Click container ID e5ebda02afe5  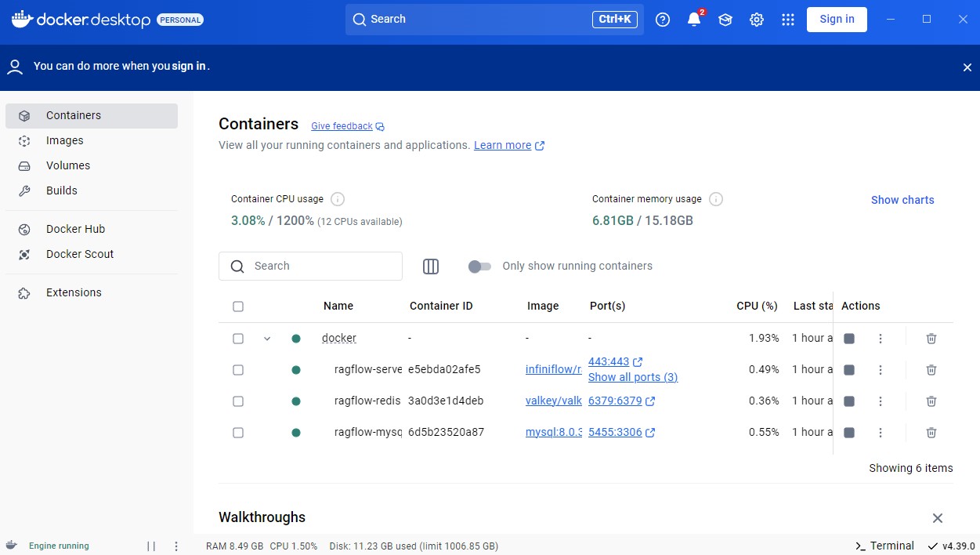click(444, 369)
